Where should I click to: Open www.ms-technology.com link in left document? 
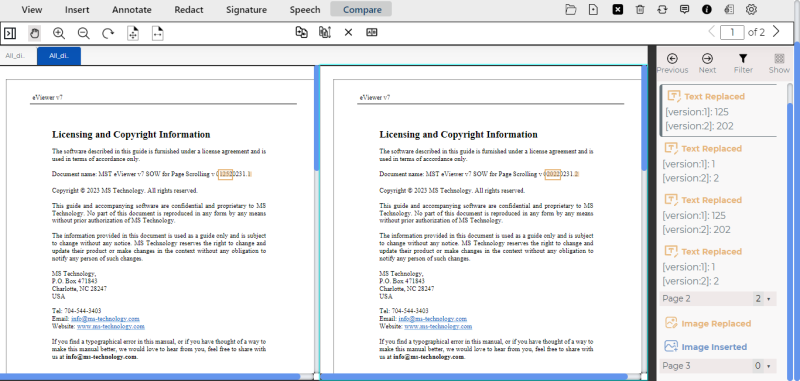(111, 326)
